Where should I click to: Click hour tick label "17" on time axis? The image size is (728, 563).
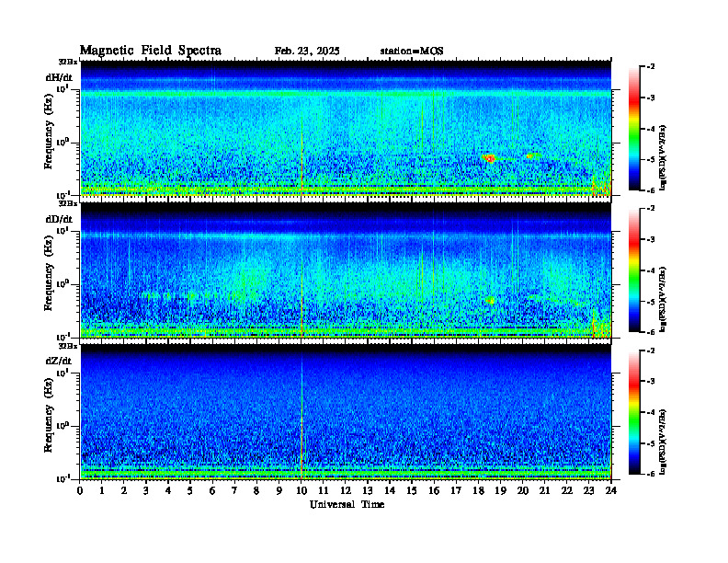tap(457, 491)
